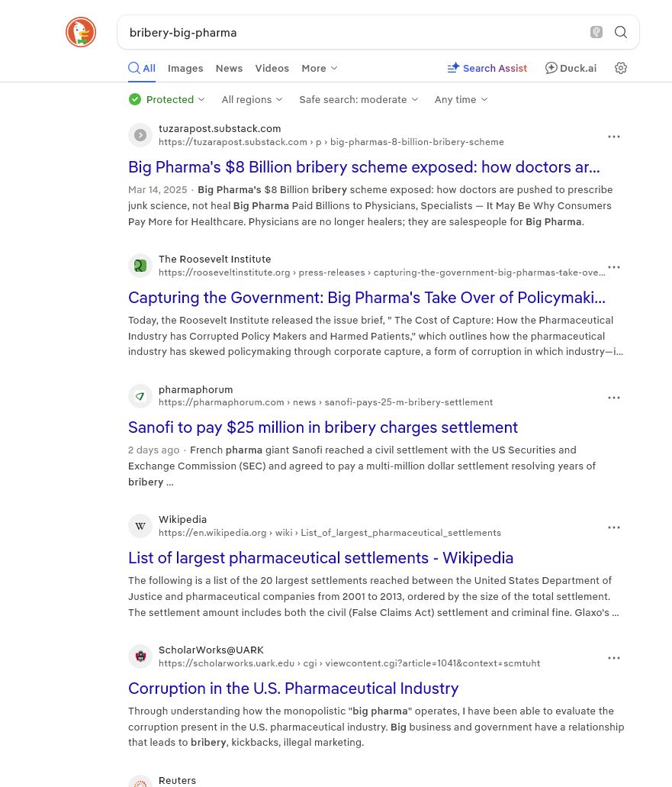Click the three-dot menu for pharmaphorum result
The height and width of the screenshot is (787, 672).
coord(614,398)
